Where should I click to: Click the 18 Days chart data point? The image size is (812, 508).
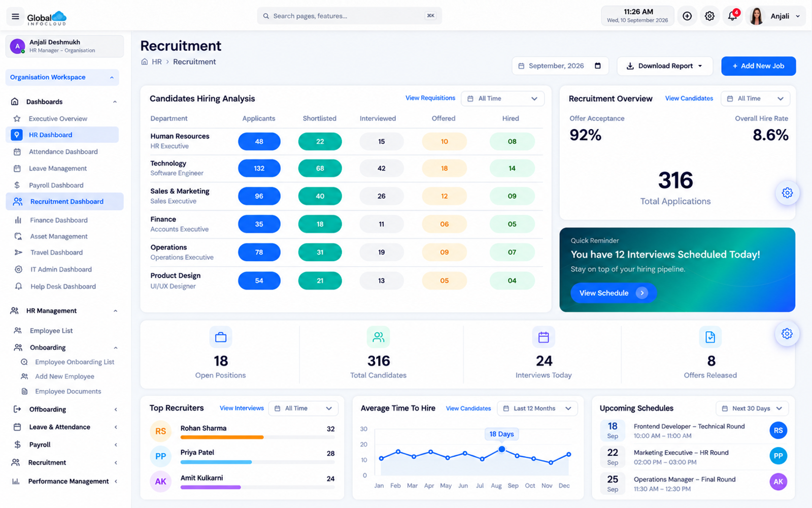tap(501, 449)
